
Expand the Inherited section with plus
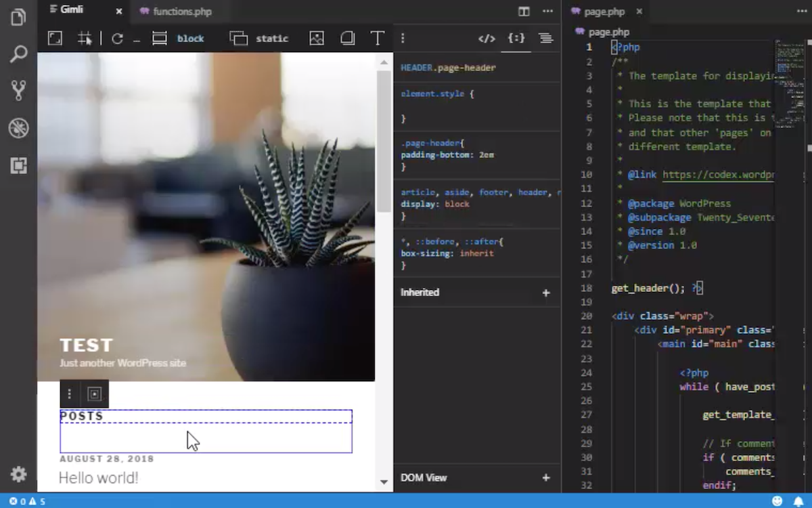(546, 293)
